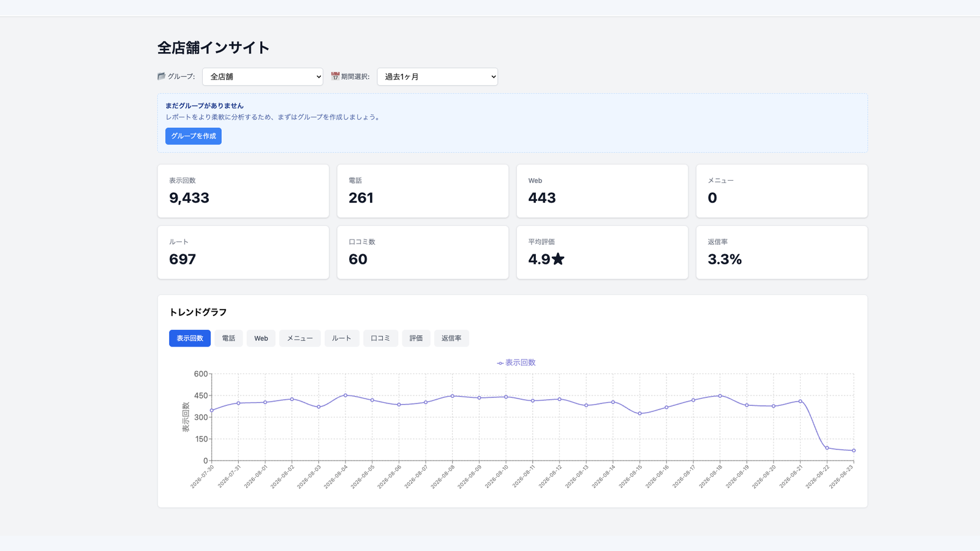Click the トレンドグラフ section title
This screenshot has width=980, height=551.
[198, 312]
